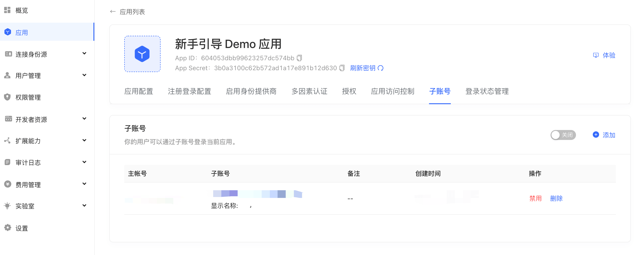
Task: Click the app logo thumbnail
Action: pyautogui.click(x=142, y=54)
